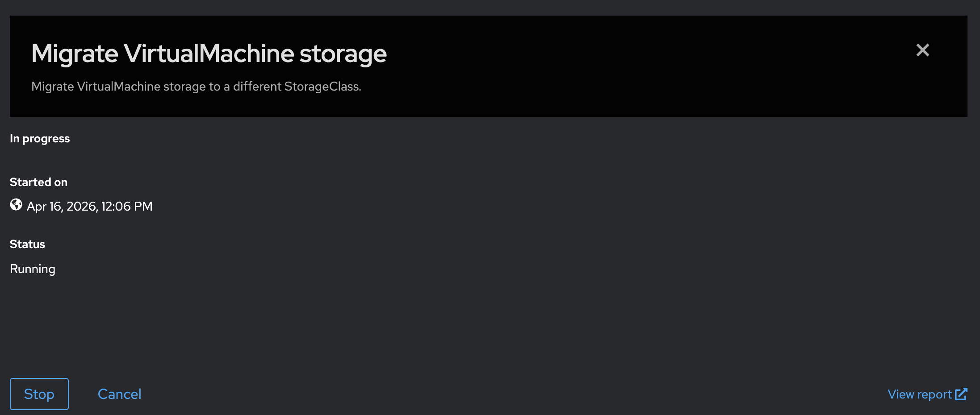Click the "Started on" field label
980x415 pixels.
tap(38, 182)
